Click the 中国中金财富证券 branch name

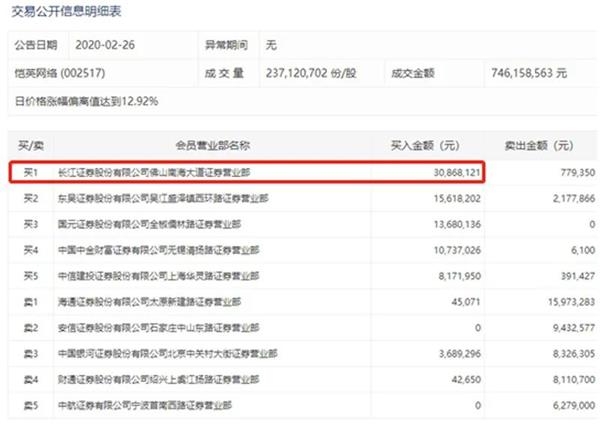158,250
